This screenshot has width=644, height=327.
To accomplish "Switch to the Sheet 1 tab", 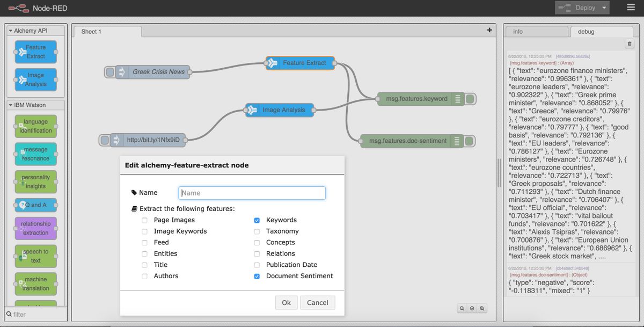I will (x=107, y=32).
